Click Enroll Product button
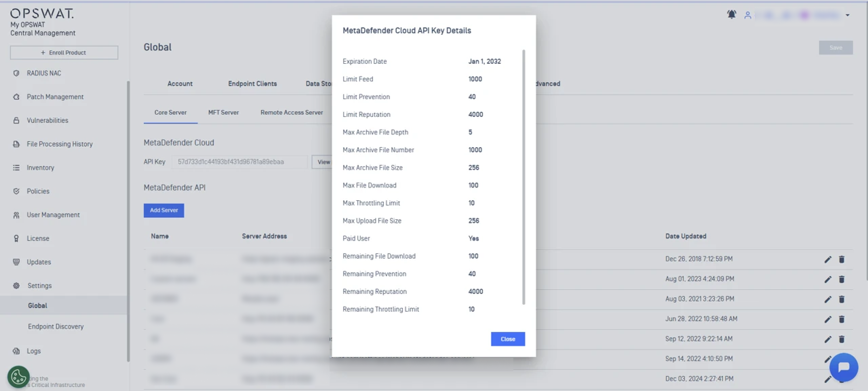The image size is (868, 391). (64, 53)
